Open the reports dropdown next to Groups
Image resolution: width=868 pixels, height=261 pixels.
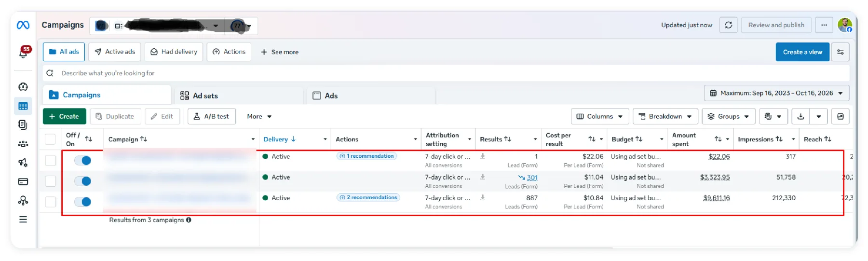tap(773, 116)
